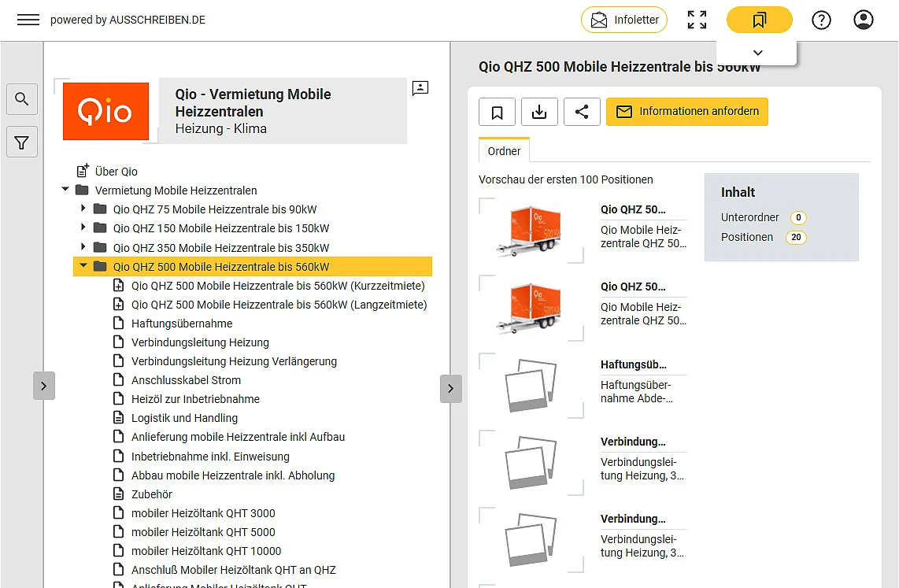Expand the Qio QHZ 350 folder
Screen dimensions: 899x588
83,247
